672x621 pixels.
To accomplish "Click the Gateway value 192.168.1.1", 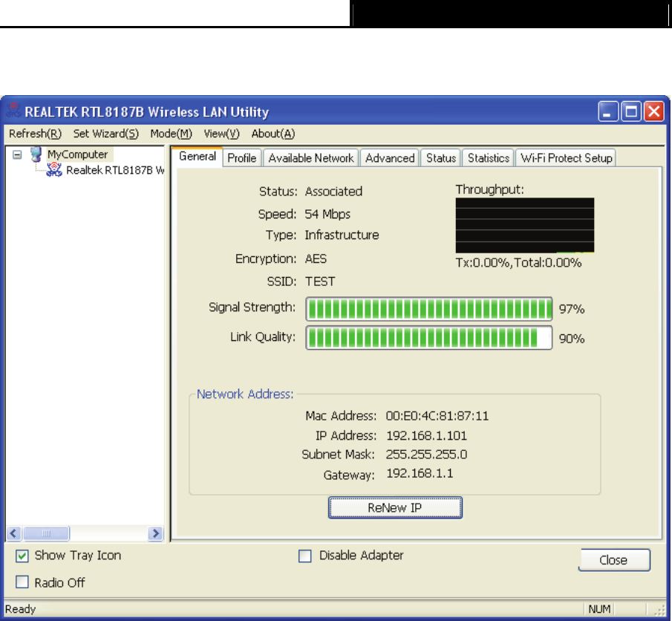I will [x=420, y=473].
